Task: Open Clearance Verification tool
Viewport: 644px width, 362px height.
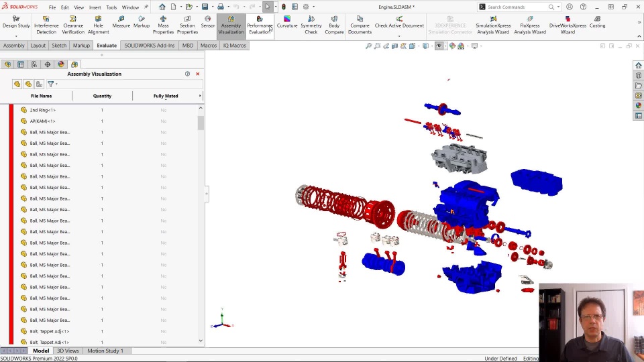Action: click(x=73, y=25)
